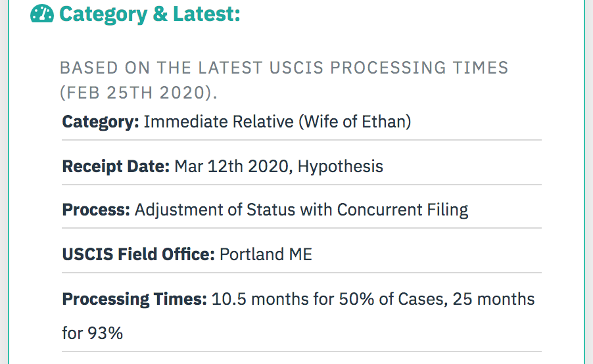Click the bold "Category:" label

(101, 122)
